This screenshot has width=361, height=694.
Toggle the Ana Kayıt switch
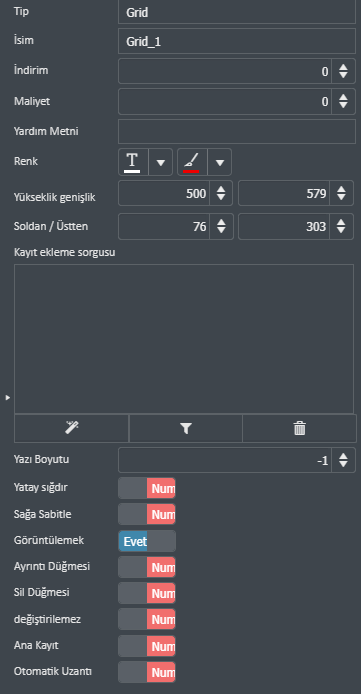pyautogui.click(x=147, y=646)
